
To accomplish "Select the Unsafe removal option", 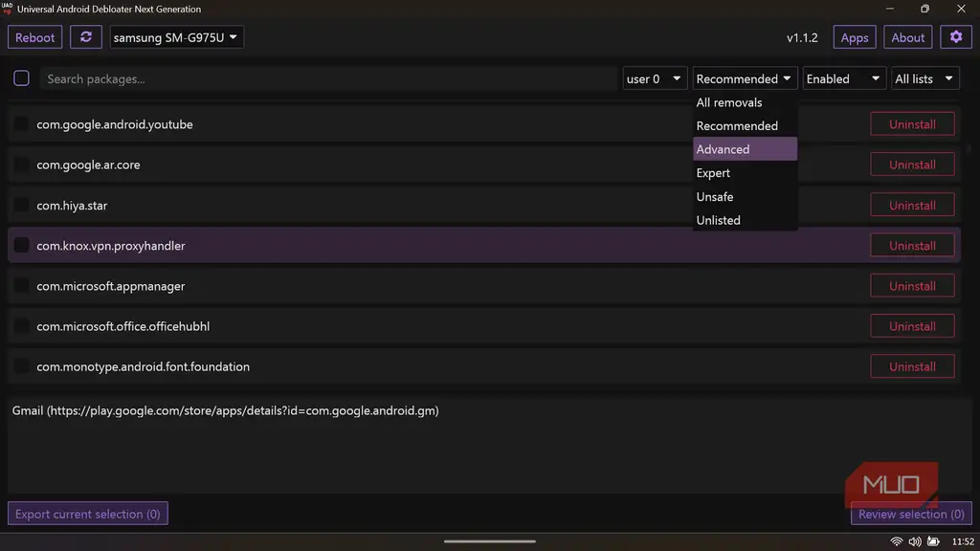I will [x=745, y=197].
